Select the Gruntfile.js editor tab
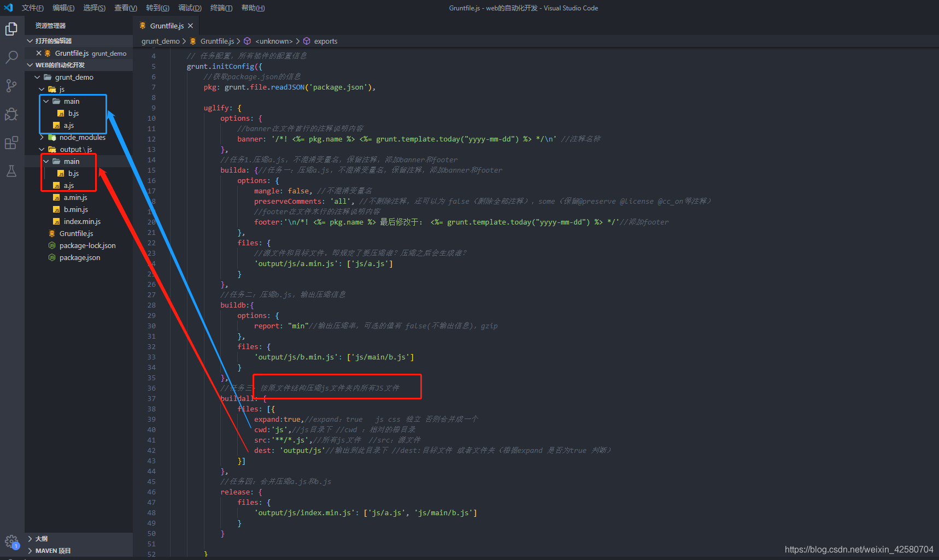This screenshot has height=560, width=939. (166, 26)
